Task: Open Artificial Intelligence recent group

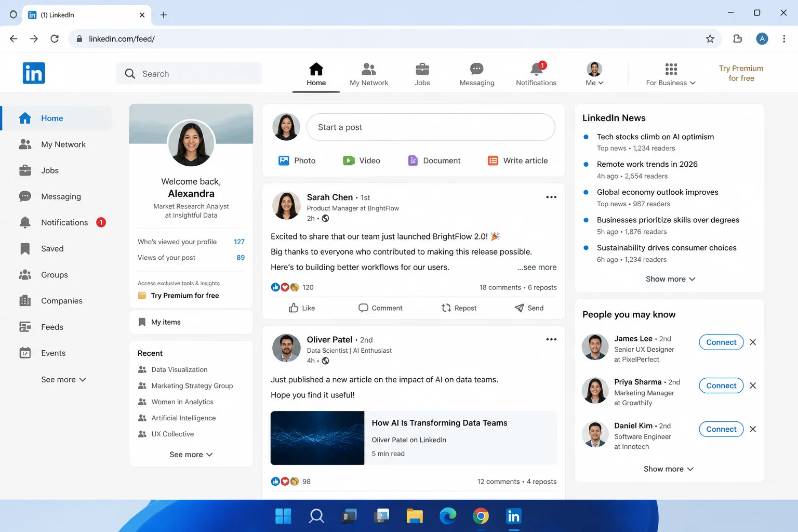Action: [x=177, y=418]
